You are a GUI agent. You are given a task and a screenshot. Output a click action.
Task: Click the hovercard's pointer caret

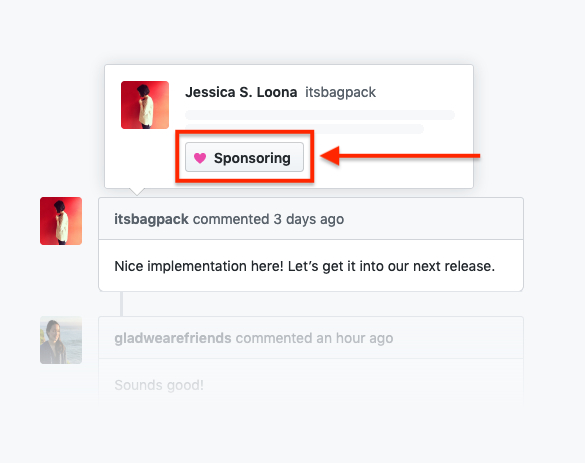(x=137, y=192)
